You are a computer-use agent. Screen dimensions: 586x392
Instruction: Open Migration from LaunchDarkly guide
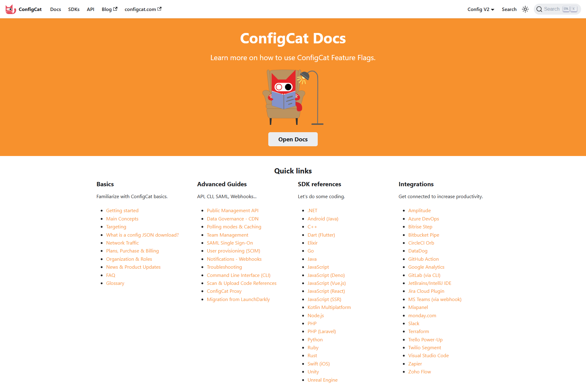(238, 299)
